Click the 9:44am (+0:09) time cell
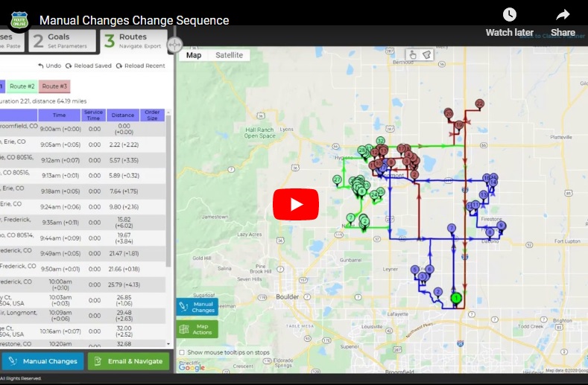Image resolution: width=588 pixels, height=385 pixels. coord(60,238)
